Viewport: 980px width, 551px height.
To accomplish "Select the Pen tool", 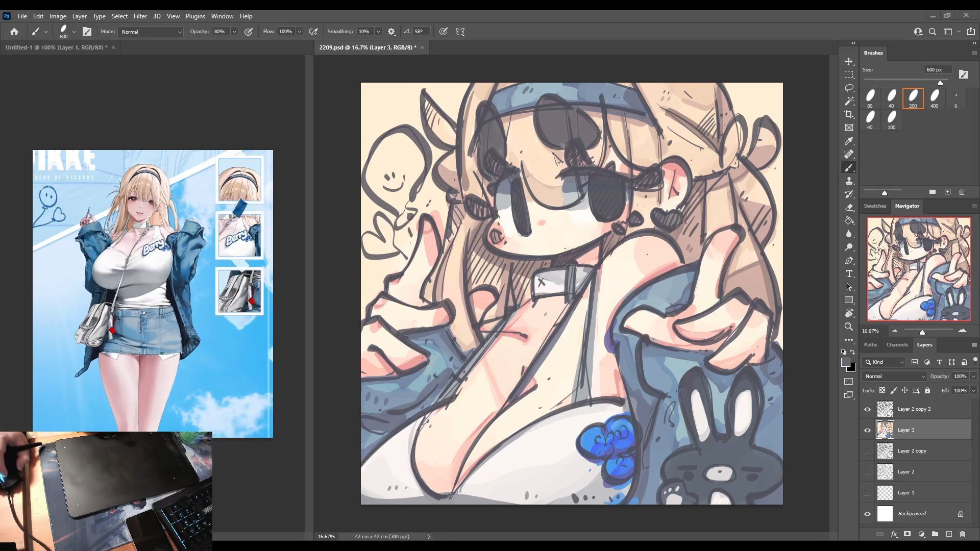I will 849,260.
